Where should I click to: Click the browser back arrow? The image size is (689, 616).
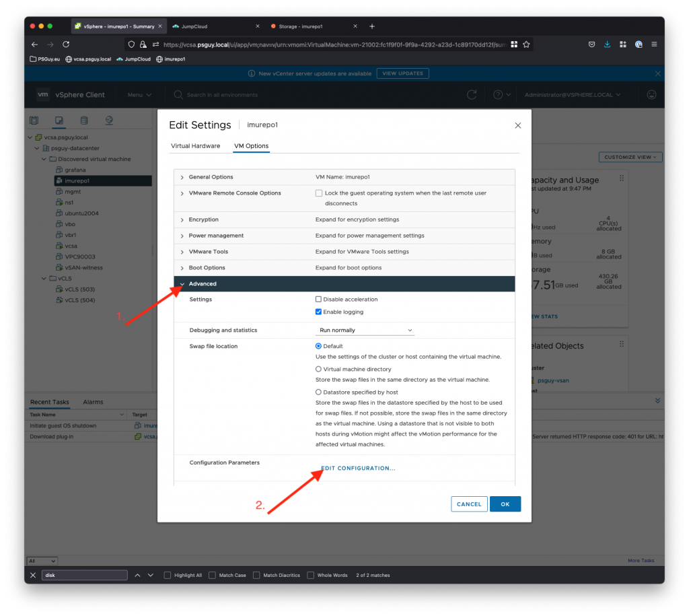35,44
